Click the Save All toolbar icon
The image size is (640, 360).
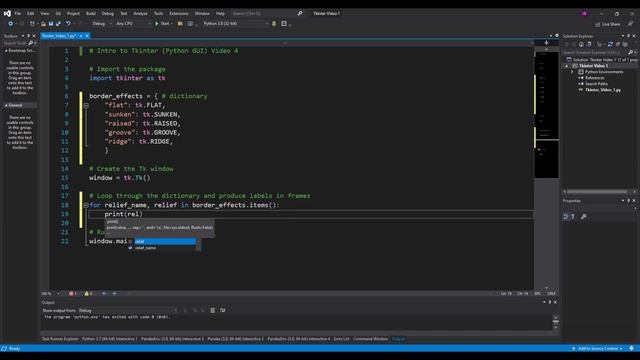coord(58,24)
